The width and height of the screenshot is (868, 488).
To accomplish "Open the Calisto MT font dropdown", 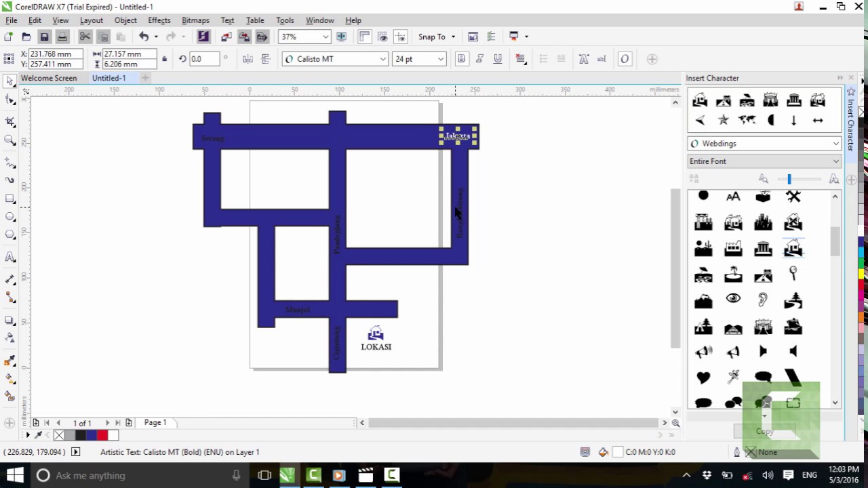I will [x=382, y=59].
